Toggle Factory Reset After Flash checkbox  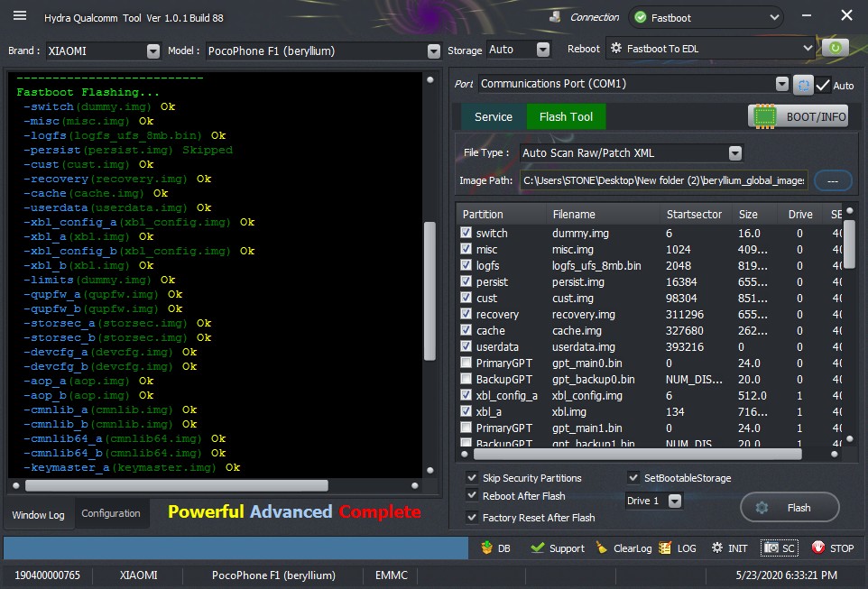(x=472, y=518)
